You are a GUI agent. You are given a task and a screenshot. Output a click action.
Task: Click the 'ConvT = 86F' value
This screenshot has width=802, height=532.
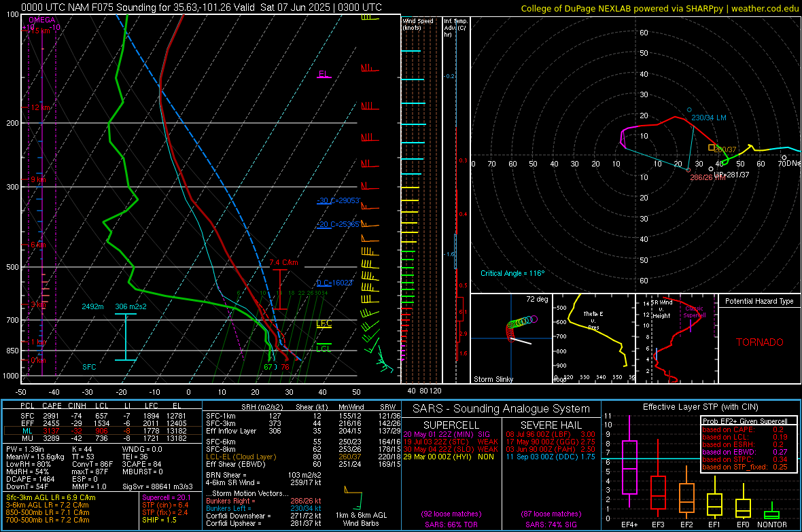tap(92, 464)
